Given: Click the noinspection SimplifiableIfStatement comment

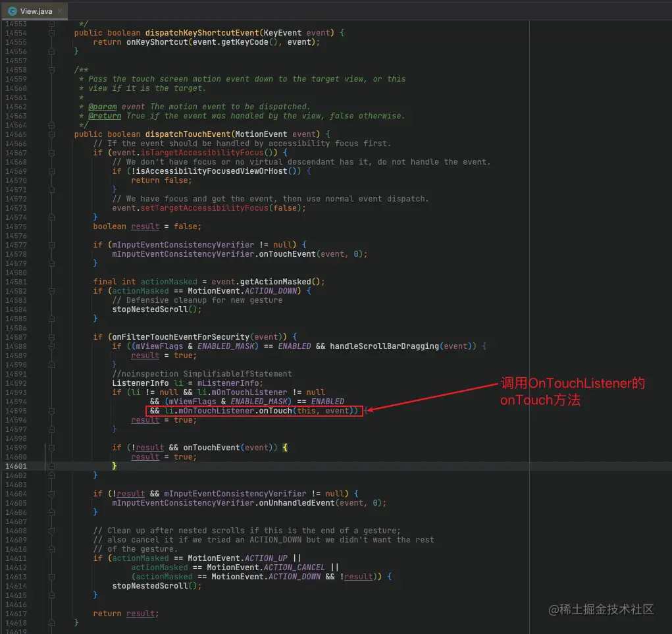Looking at the screenshot, I should click(x=202, y=374).
